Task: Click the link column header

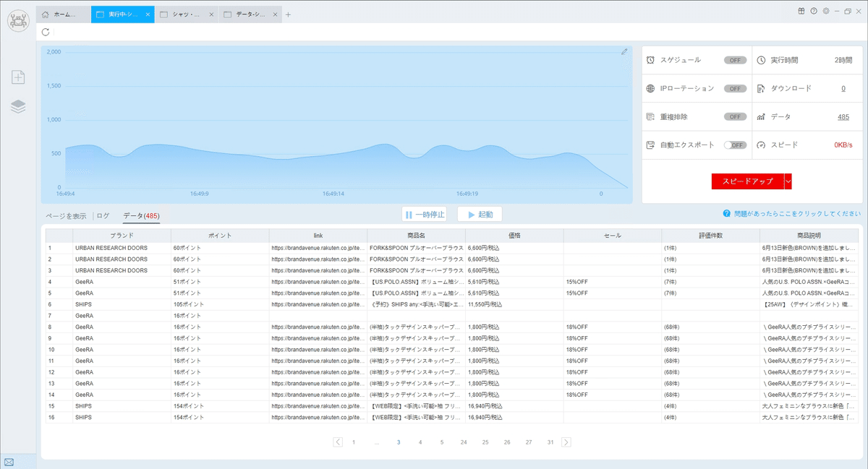Action: [318, 236]
